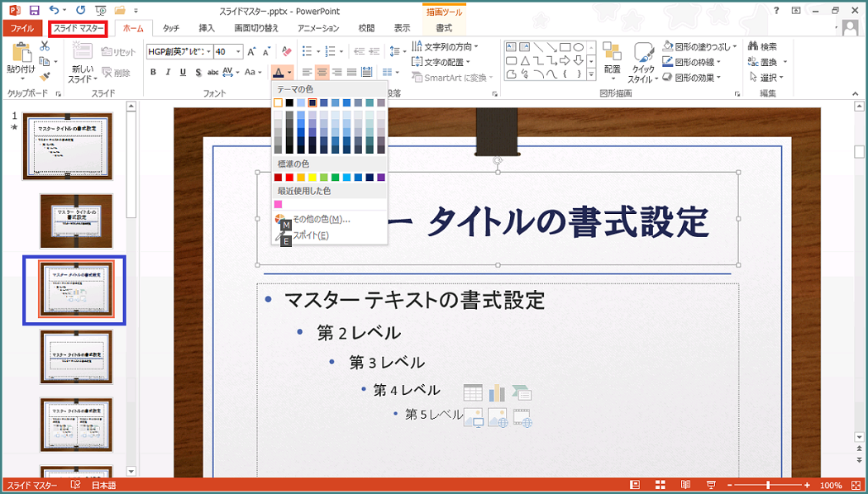Viewport: 868px width, 494px height.
Task: Toggle underline formatting
Action: click(x=183, y=72)
